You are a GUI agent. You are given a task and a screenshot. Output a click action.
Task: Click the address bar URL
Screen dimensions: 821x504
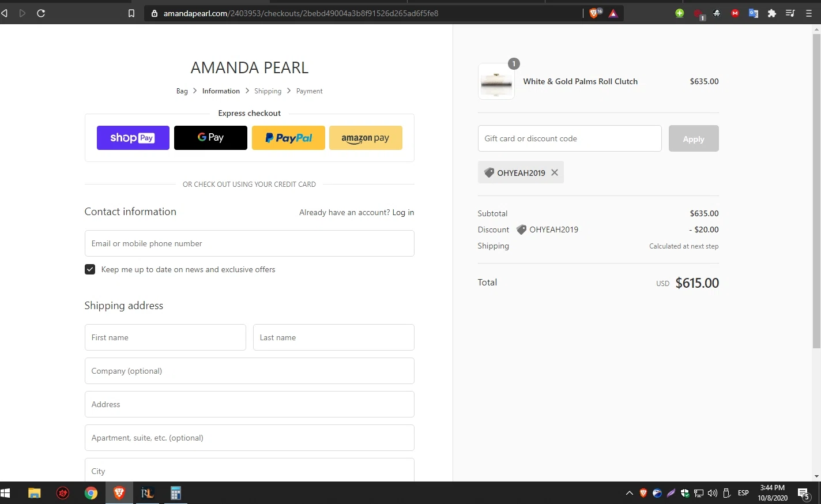[x=301, y=13]
